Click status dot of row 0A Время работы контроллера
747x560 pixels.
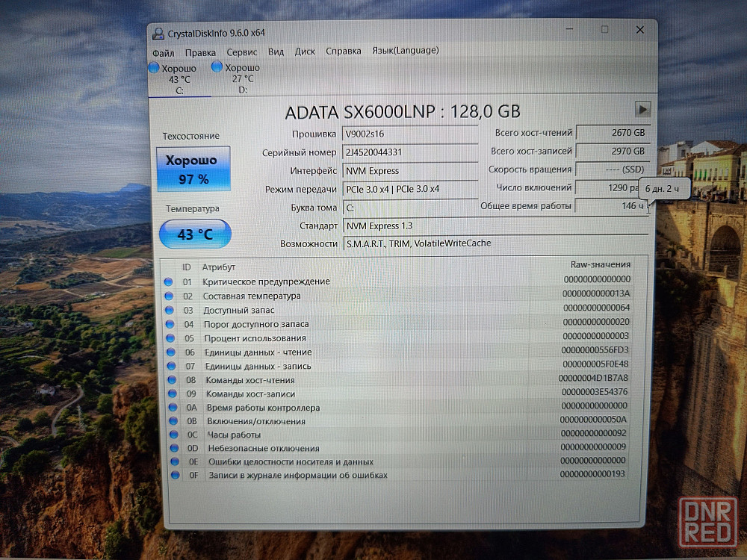tap(173, 408)
